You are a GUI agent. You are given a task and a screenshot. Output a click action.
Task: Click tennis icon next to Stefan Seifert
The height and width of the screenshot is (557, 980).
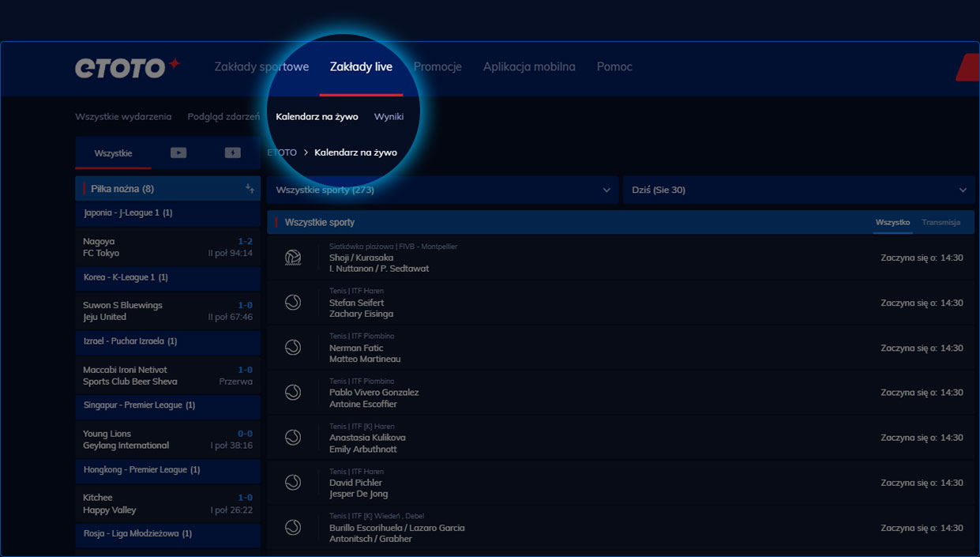[293, 303]
